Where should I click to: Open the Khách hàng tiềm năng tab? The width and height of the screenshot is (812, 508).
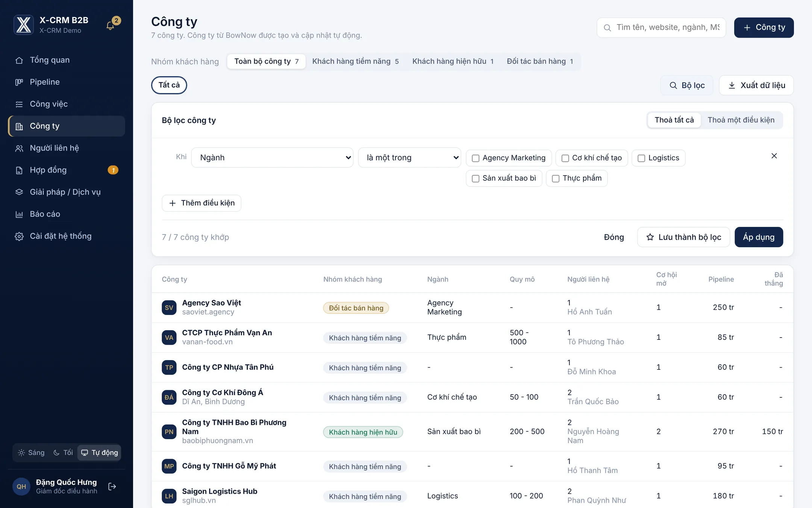(356, 61)
